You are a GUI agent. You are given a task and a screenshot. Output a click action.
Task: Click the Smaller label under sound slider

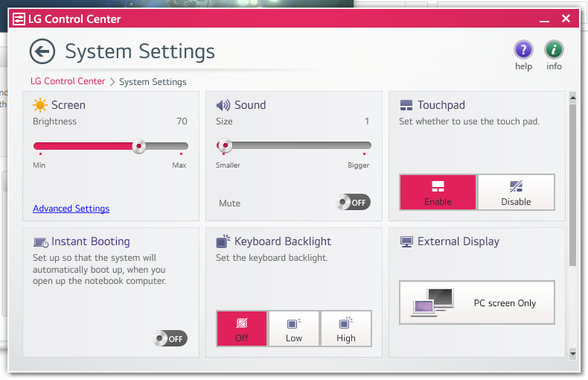pos(228,165)
